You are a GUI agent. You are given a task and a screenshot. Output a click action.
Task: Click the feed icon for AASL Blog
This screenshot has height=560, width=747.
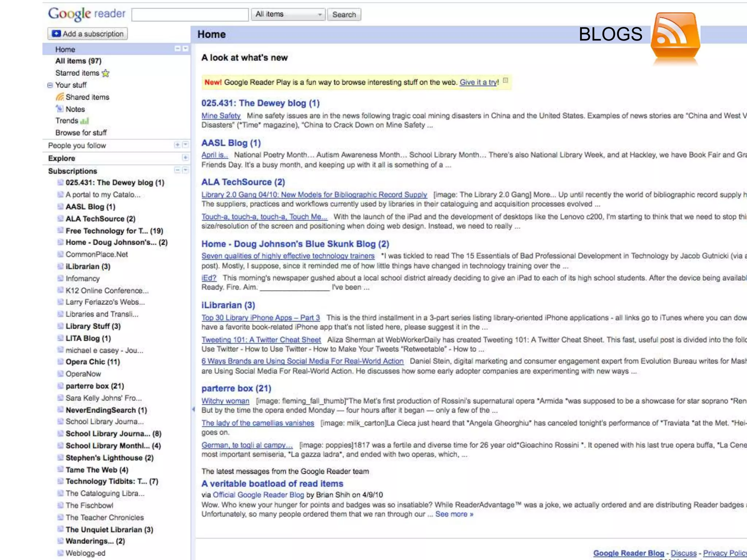point(61,206)
